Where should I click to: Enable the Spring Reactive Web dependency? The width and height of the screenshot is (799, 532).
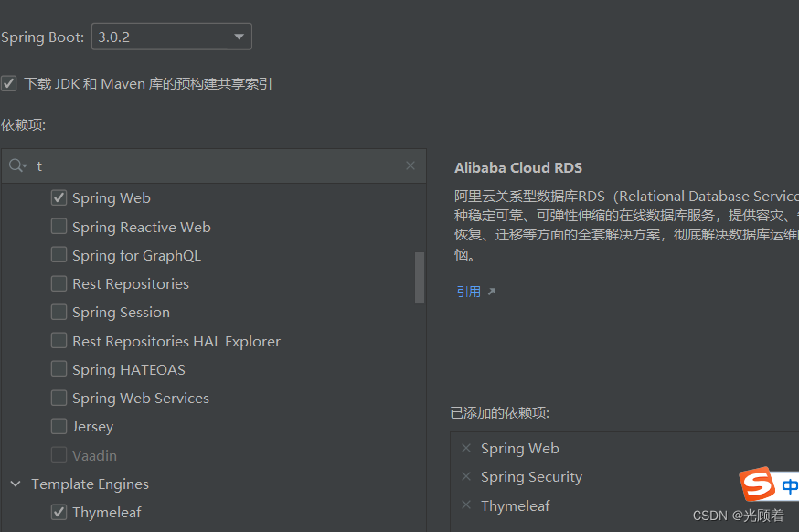click(59, 226)
